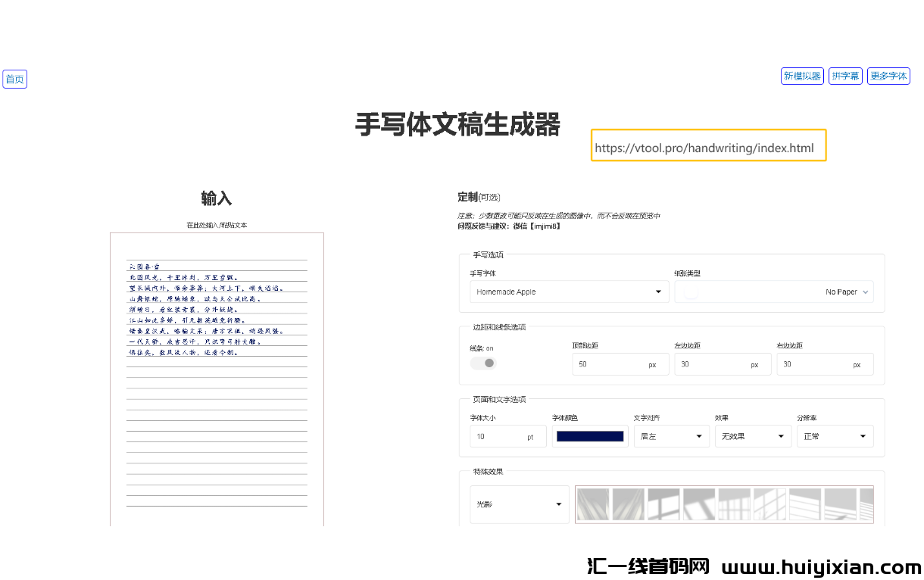Screen dimensions: 924x580
Task: Select the second light-shadow effect thumbnail
Action: pos(628,504)
